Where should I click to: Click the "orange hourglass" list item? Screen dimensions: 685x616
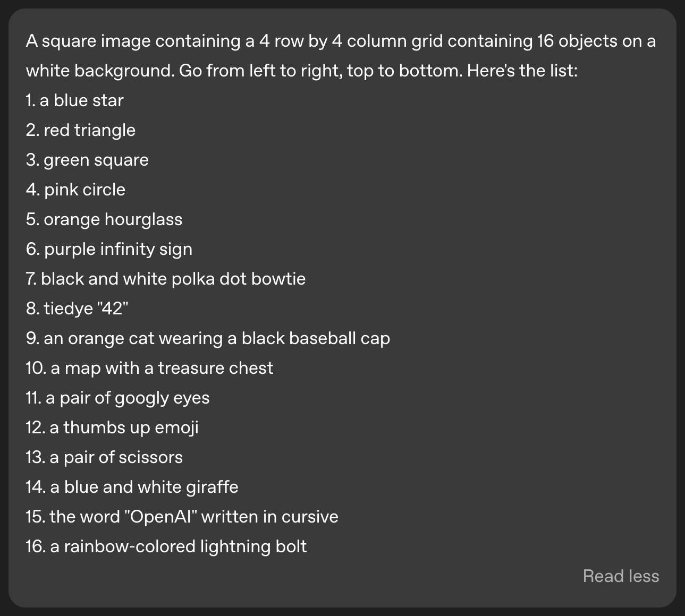[x=104, y=219]
